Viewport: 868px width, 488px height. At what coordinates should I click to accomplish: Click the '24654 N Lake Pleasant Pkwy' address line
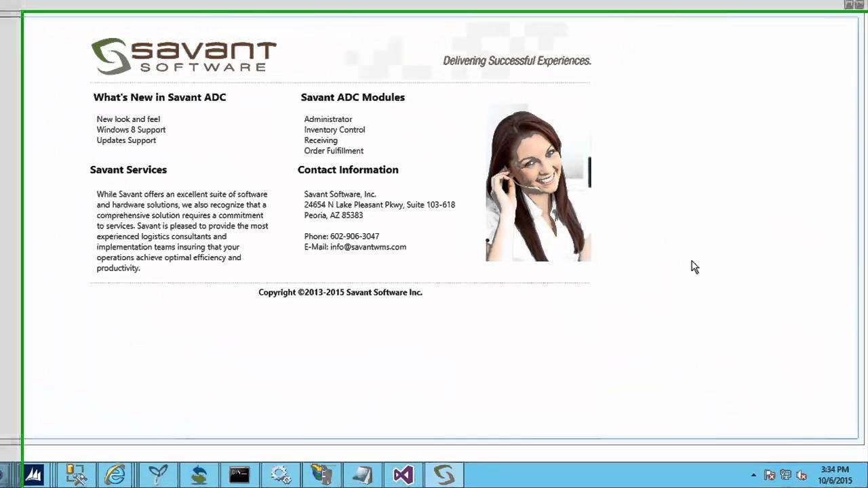380,205
